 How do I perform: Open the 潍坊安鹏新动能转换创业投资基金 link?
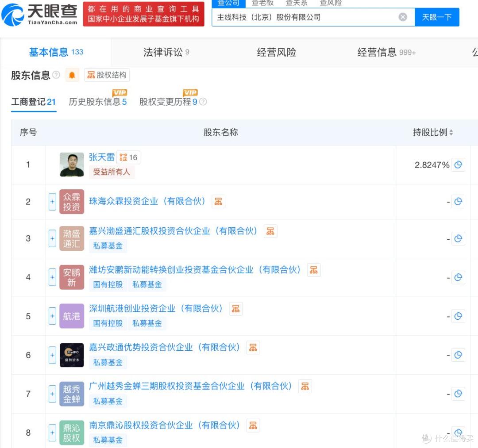(195, 270)
